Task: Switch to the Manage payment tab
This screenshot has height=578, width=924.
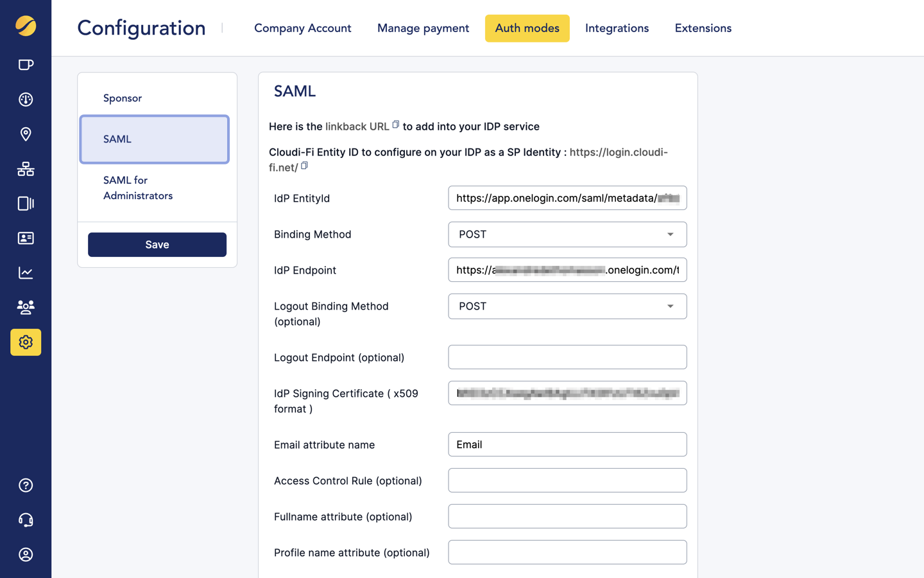Action: pos(423,28)
